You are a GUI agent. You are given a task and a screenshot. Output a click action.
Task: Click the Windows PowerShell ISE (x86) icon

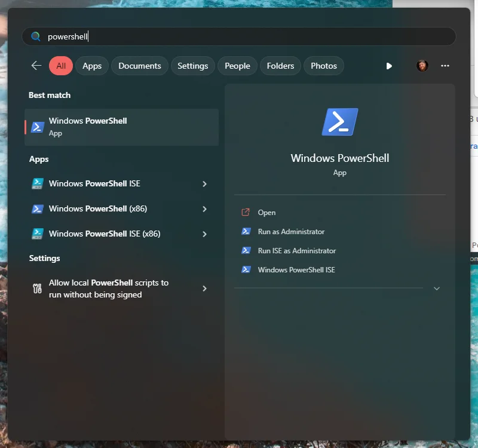38,234
